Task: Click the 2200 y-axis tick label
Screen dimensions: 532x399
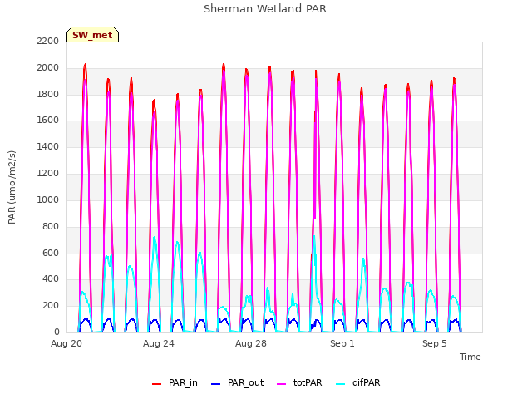Action: pyautogui.click(x=48, y=41)
